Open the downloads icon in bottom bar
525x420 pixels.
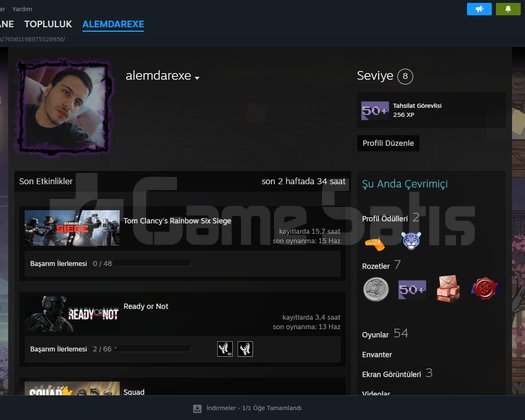[197, 408]
